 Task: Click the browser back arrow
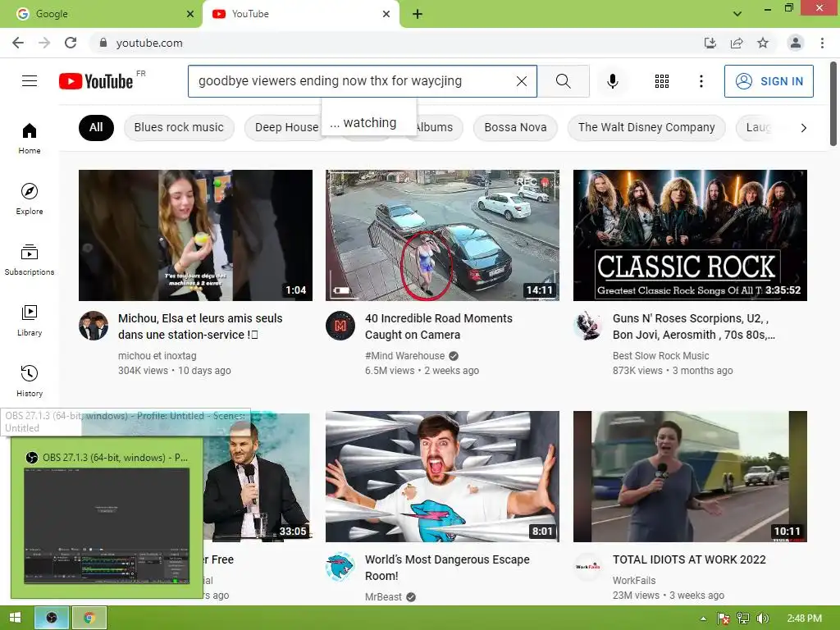(x=18, y=43)
